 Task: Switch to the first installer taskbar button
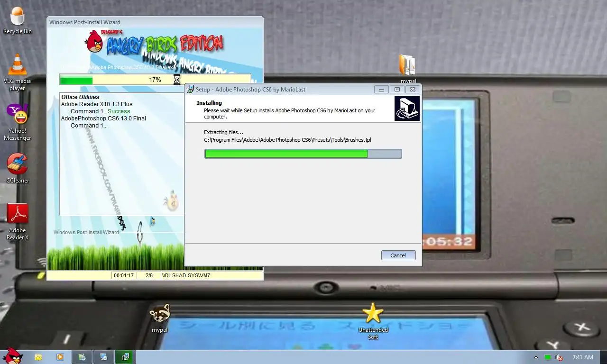click(82, 357)
